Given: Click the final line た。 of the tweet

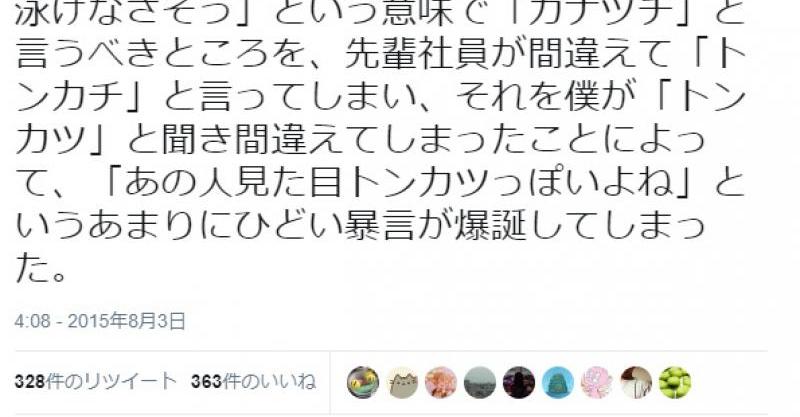Looking at the screenshot, I should pyautogui.click(x=41, y=269).
